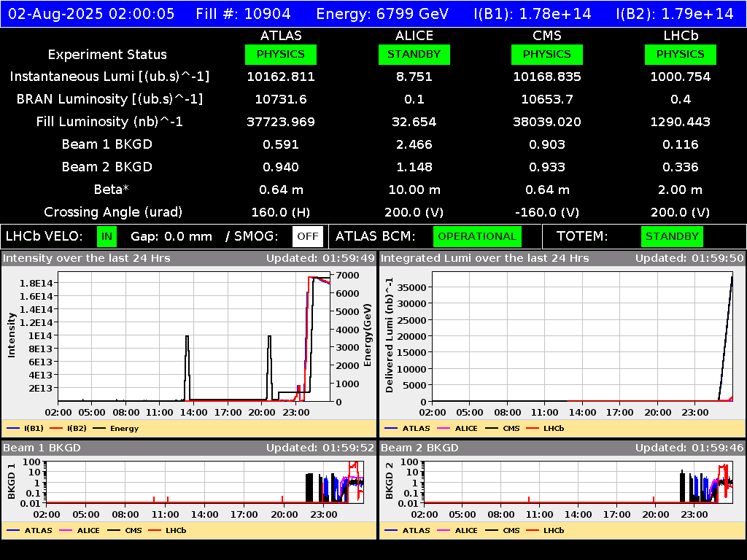The height and width of the screenshot is (560, 747).
Task: Click the Beam 1 BKGD plot area
Action: pos(205,481)
